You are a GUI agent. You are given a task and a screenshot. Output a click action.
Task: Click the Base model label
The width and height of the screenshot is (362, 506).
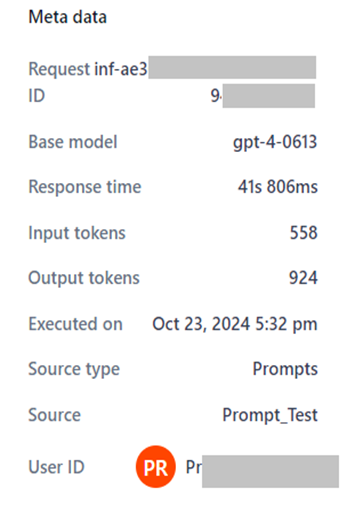[73, 142]
